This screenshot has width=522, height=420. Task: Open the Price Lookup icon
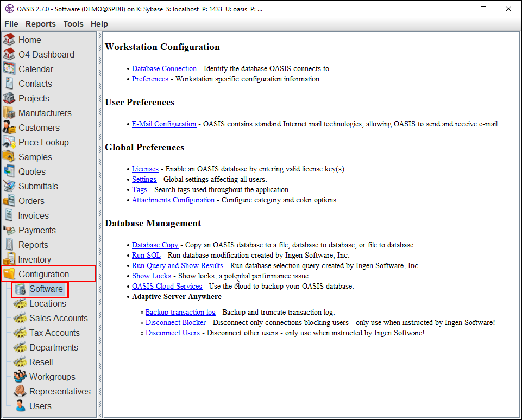tap(9, 142)
